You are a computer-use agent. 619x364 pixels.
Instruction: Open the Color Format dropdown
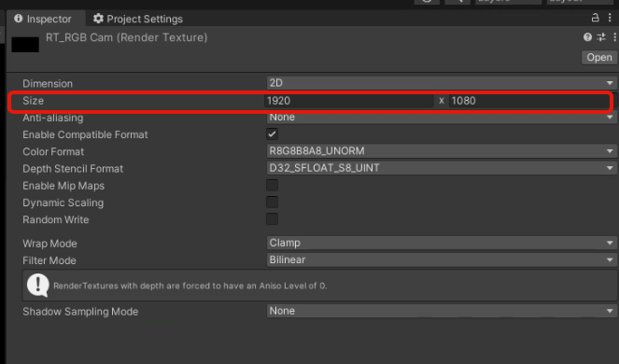tap(442, 151)
